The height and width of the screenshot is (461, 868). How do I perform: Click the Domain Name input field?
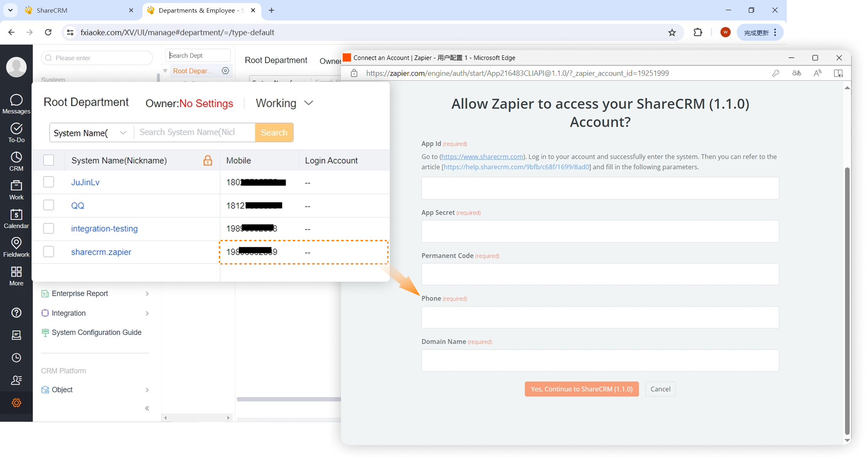pos(600,360)
